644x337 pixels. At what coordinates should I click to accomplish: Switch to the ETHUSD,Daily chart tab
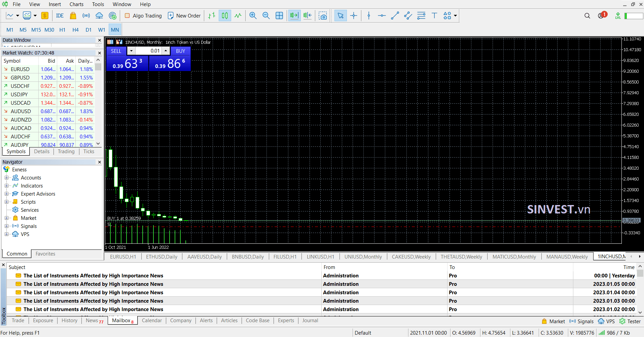(162, 257)
